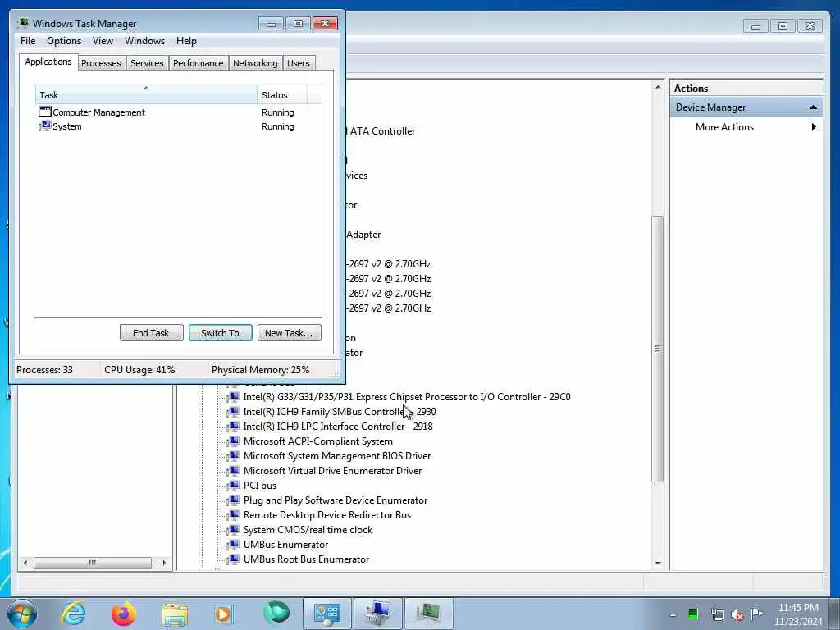Click the left pane scroll right arrow
The image size is (840, 630).
(164, 563)
